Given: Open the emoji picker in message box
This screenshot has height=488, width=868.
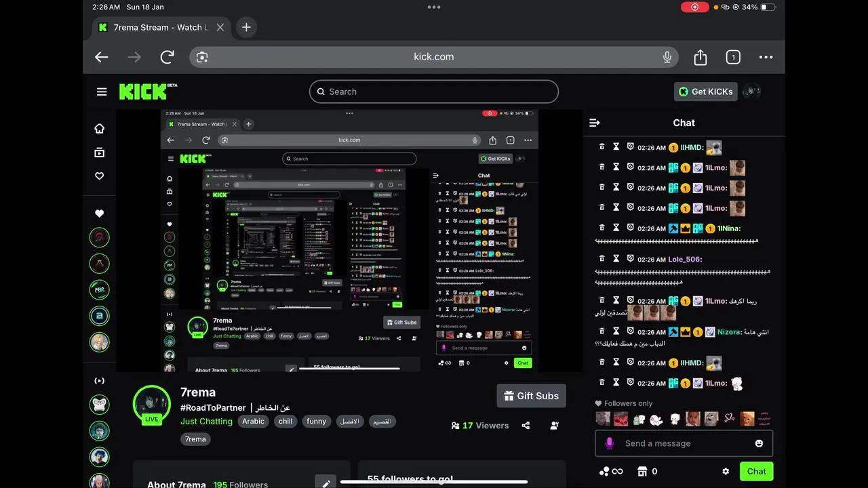Looking at the screenshot, I should [x=759, y=443].
